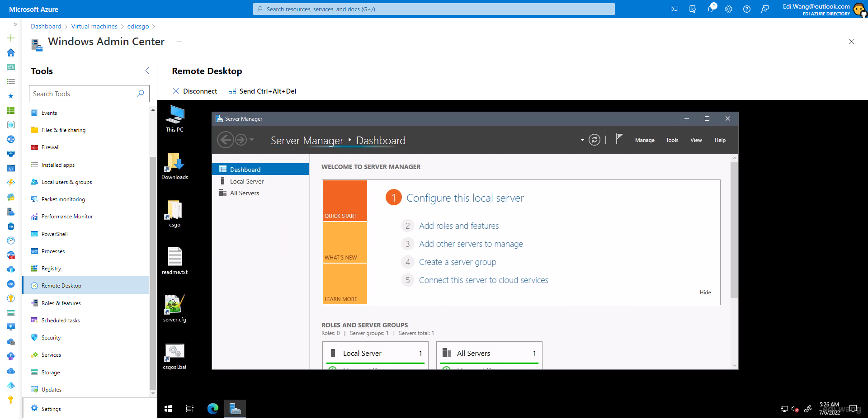Open Task View in remote taskbar

point(190,409)
